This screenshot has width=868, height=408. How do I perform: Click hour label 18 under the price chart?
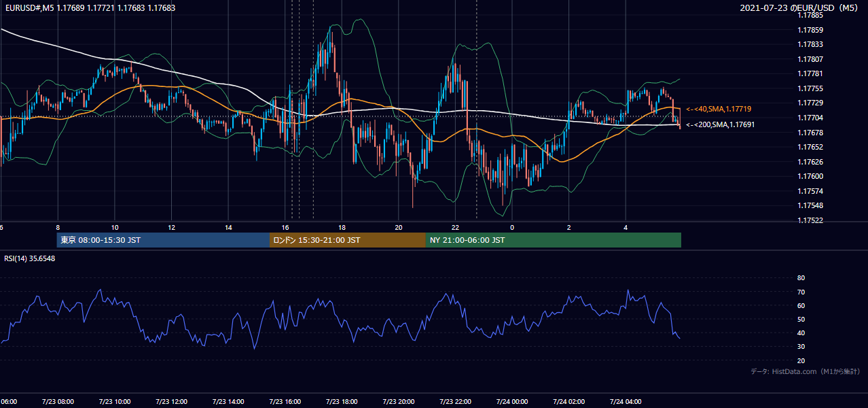[x=342, y=227]
